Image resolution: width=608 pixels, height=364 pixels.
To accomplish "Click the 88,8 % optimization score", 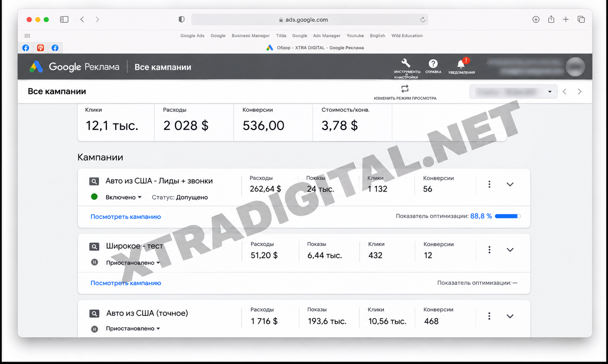I will pyautogui.click(x=481, y=216).
